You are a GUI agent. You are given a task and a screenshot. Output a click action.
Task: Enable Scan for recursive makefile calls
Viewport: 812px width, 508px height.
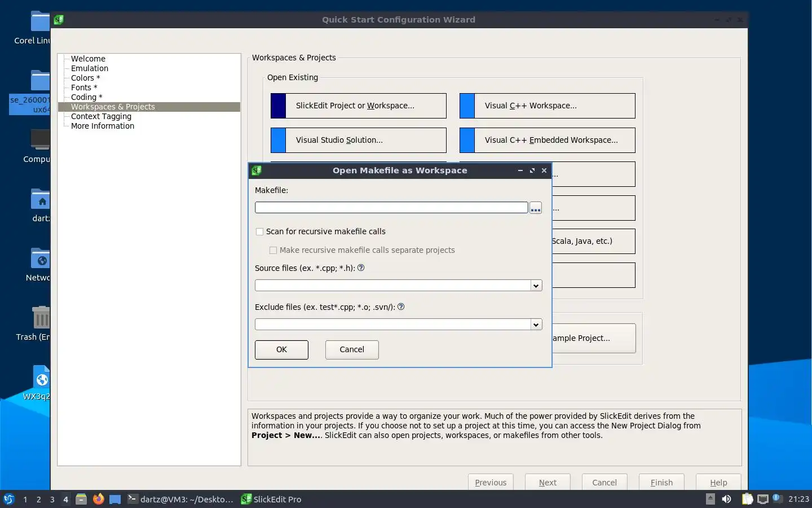click(259, 231)
